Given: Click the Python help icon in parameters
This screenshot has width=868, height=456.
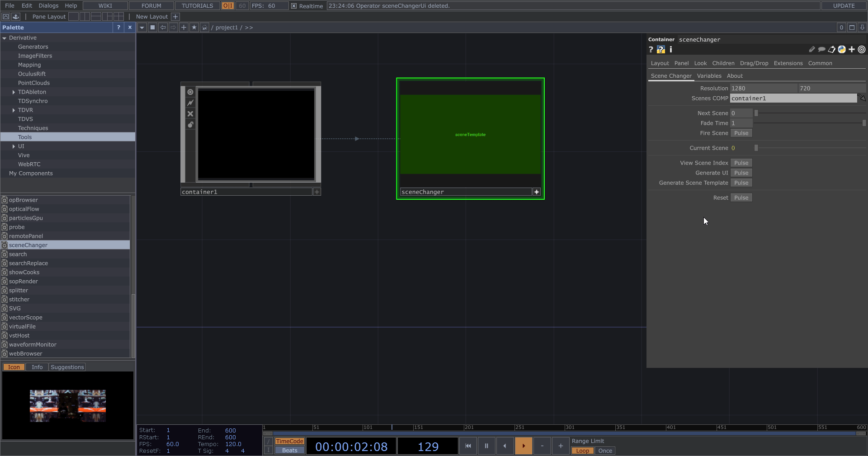Looking at the screenshot, I should tap(661, 50).
